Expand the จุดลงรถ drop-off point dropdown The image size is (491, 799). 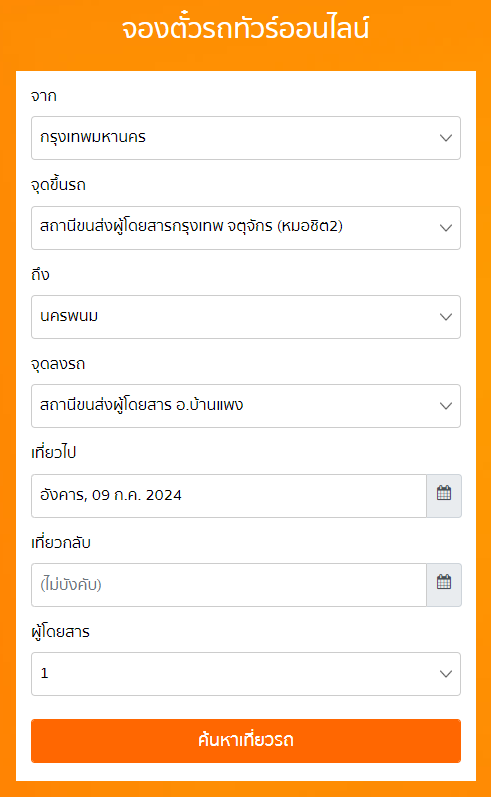point(246,406)
